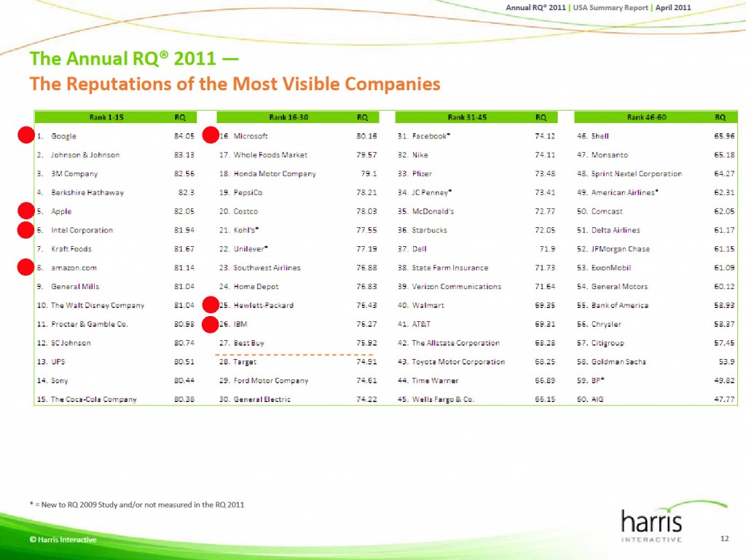Click the red marker beside Microsoft

pos(211,135)
